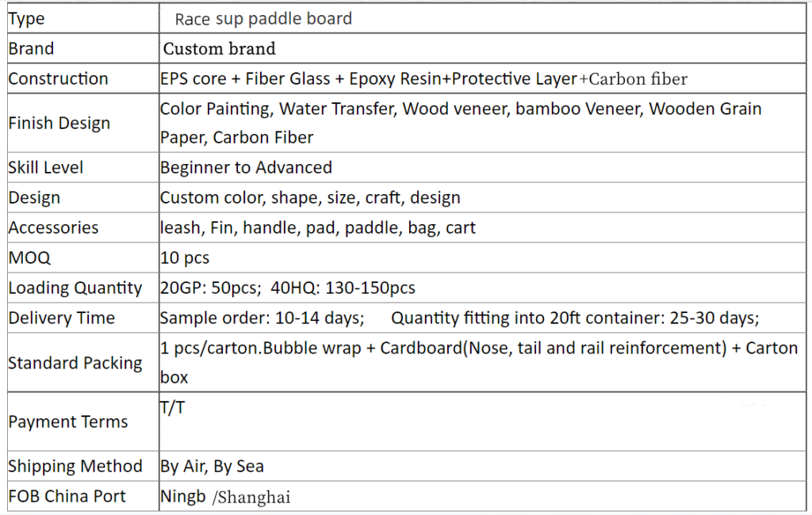Viewport: 812px width, 515px height.
Task: Click the 'Sample order: 10-14 days' text
Action: (x=262, y=319)
